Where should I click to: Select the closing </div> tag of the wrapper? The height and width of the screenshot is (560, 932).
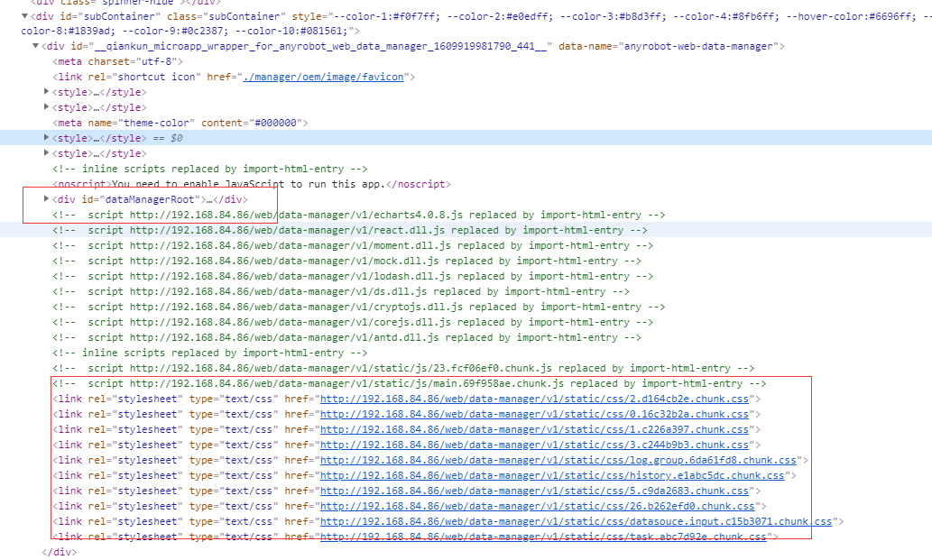pos(59,552)
